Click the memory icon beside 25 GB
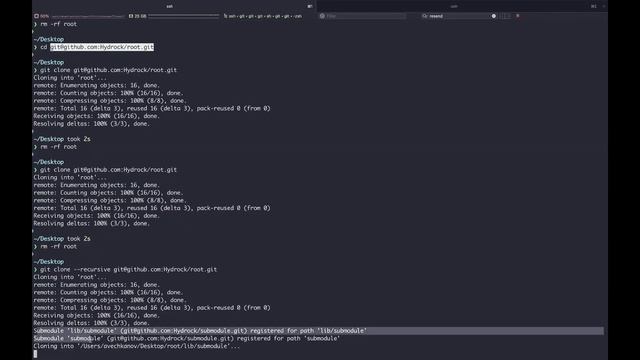This screenshot has width=640, height=360. pos(131,16)
